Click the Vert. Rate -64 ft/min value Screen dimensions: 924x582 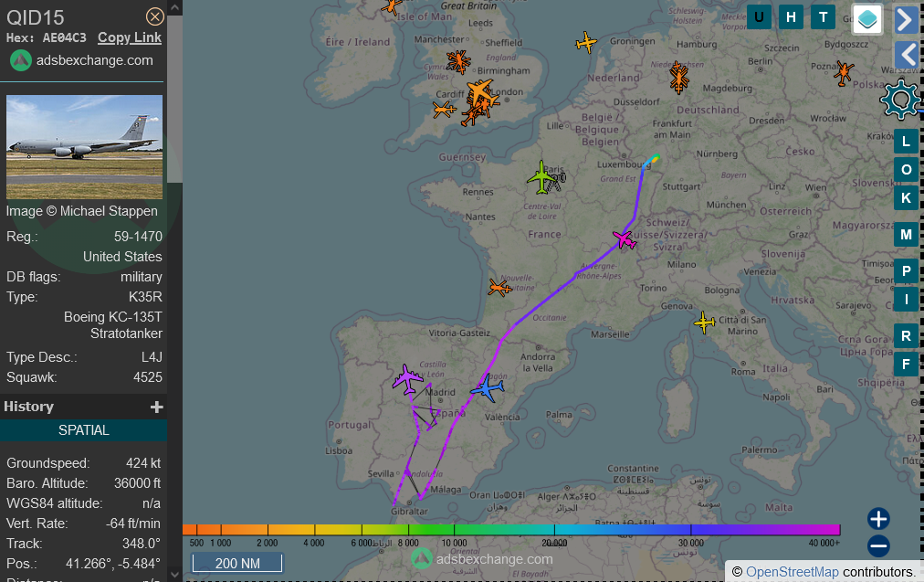[133, 524]
